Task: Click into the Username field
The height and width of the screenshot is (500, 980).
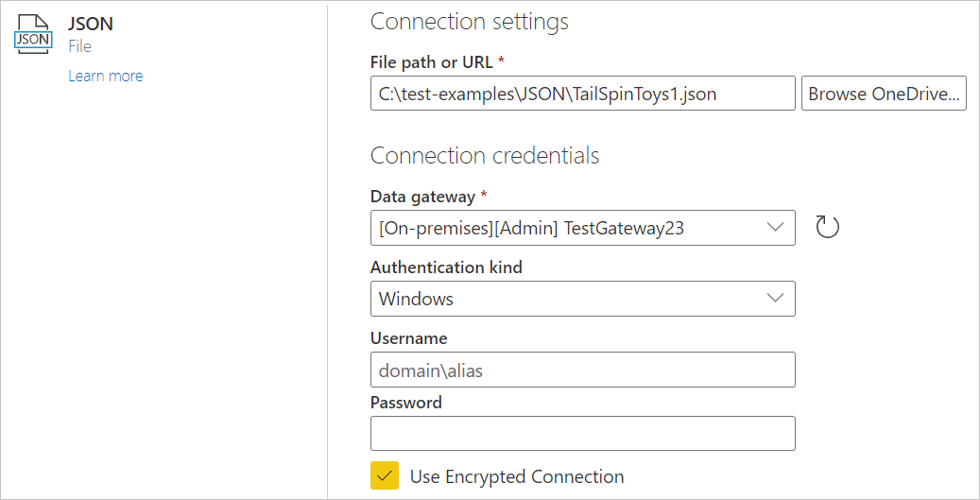Action: click(x=582, y=371)
